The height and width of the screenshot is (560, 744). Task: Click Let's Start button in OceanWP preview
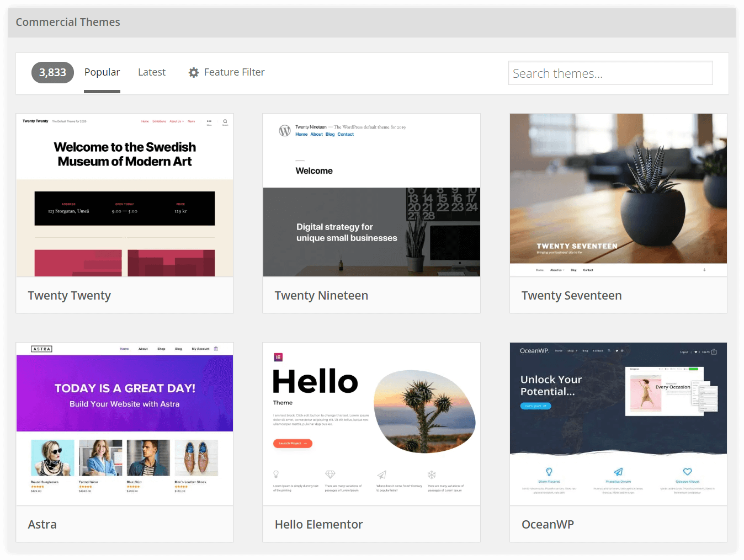pyautogui.click(x=535, y=406)
